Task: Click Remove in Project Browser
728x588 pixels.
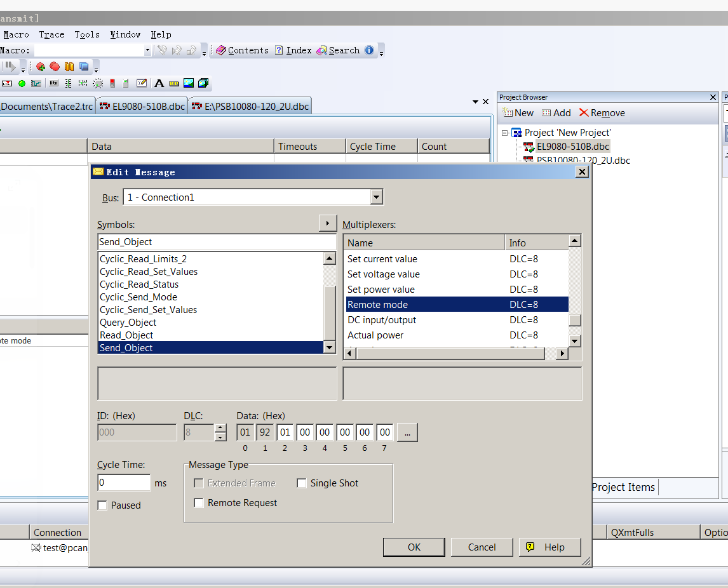Action: (602, 113)
